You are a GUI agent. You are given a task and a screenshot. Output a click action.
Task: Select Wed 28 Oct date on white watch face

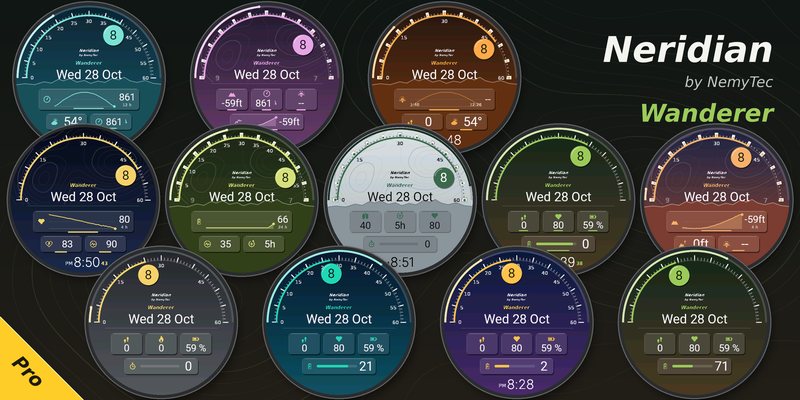click(401, 196)
